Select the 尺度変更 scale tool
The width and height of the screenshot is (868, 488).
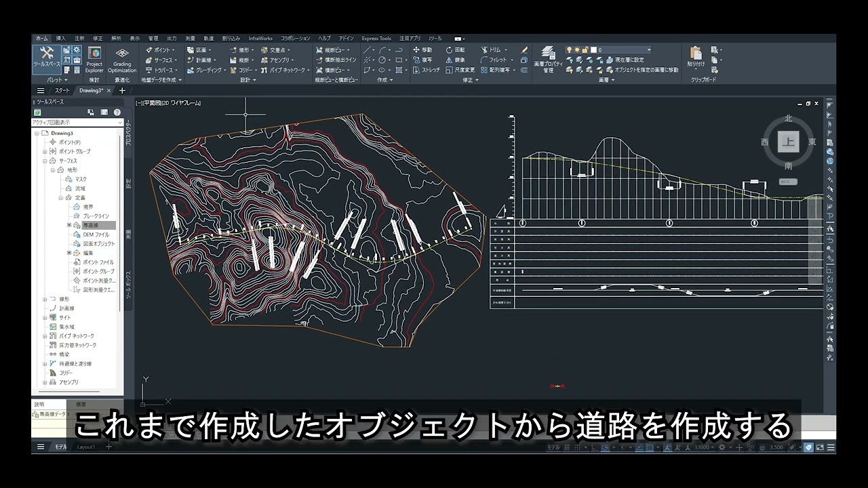click(x=460, y=70)
